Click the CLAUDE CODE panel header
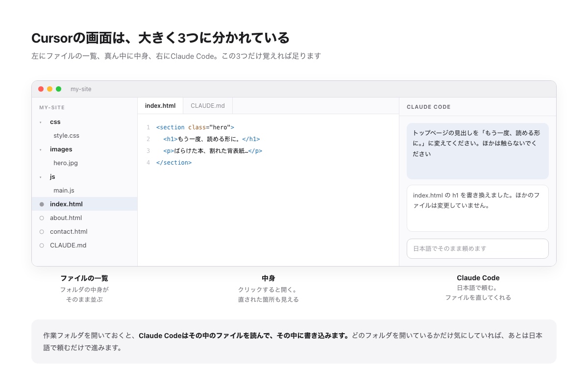 point(429,107)
